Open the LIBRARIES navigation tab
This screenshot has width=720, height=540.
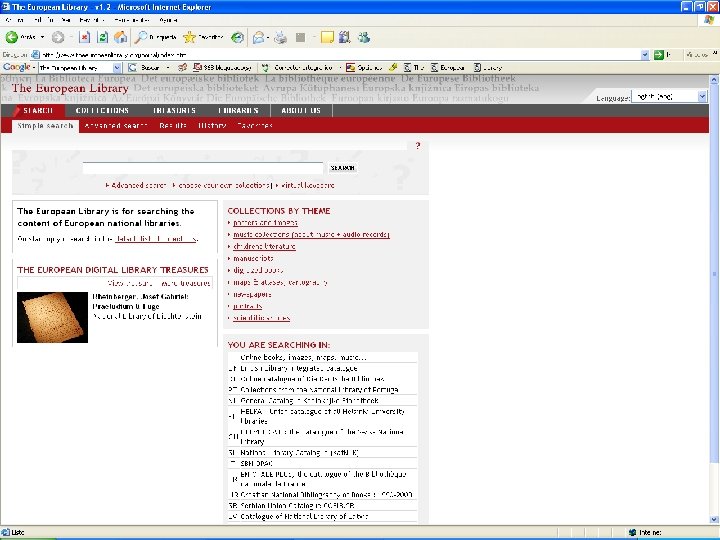(238, 111)
